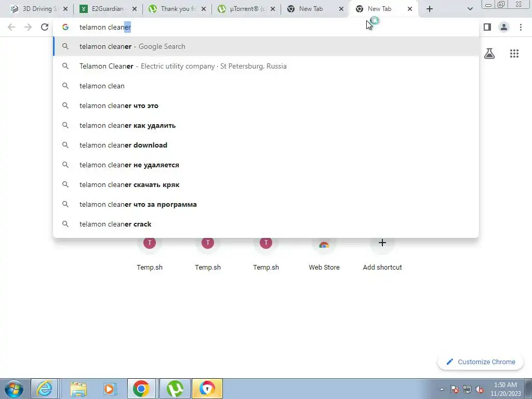This screenshot has width=532, height=399.
Task: Launch Internet Explorer from taskbar
Action: [x=45, y=389]
